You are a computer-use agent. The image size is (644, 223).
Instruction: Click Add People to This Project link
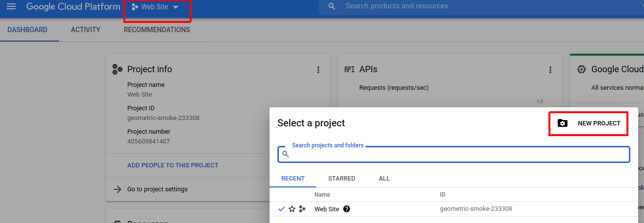coord(173,165)
